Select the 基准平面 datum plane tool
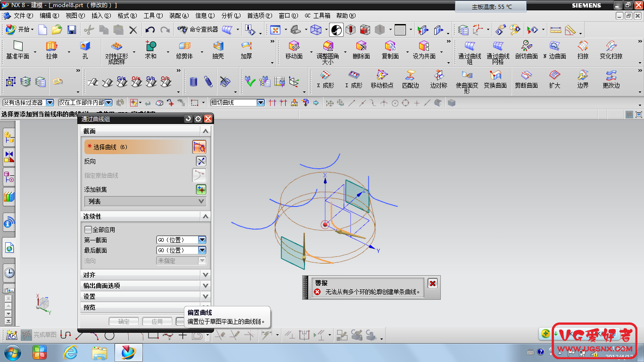644x362 pixels. point(18,50)
